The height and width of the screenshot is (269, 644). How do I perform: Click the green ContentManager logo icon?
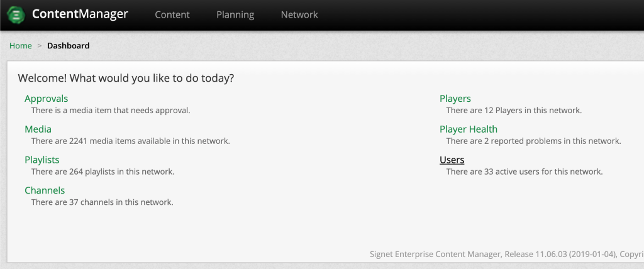coord(16,15)
